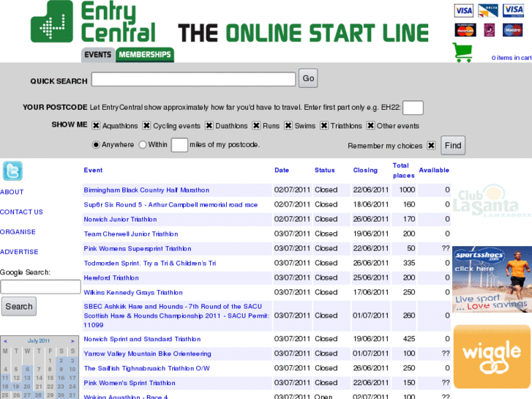The height and width of the screenshot is (399, 532).
Task: Open The Sailfish Tighnabruaich Triathlon O/W
Action: point(146,368)
